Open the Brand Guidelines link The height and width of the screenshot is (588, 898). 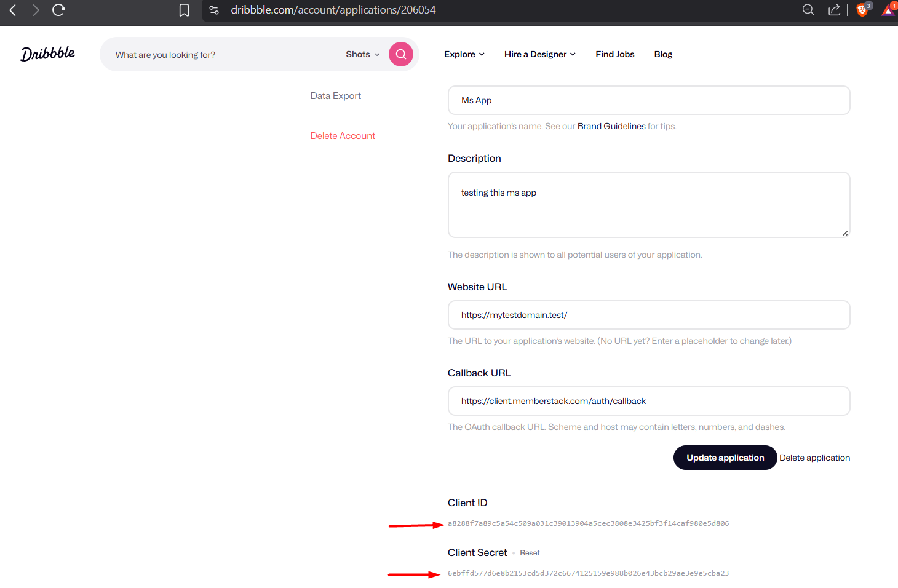[611, 126]
